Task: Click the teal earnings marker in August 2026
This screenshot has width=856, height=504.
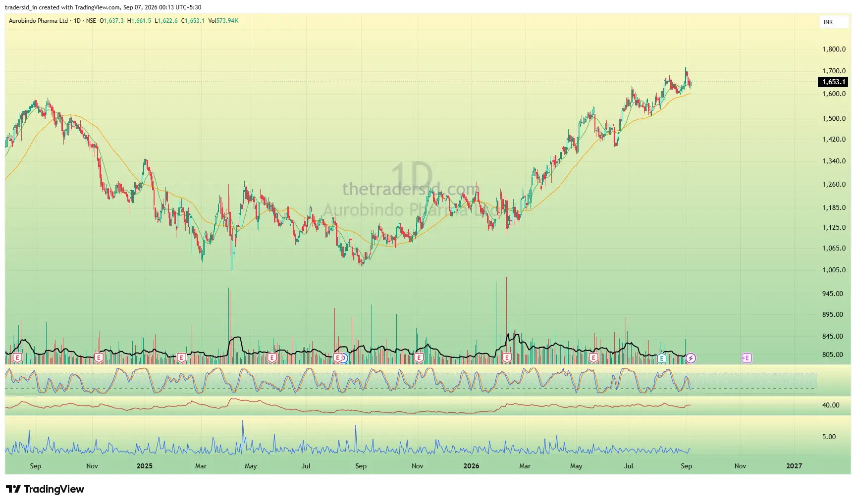Action: point(662,357)
